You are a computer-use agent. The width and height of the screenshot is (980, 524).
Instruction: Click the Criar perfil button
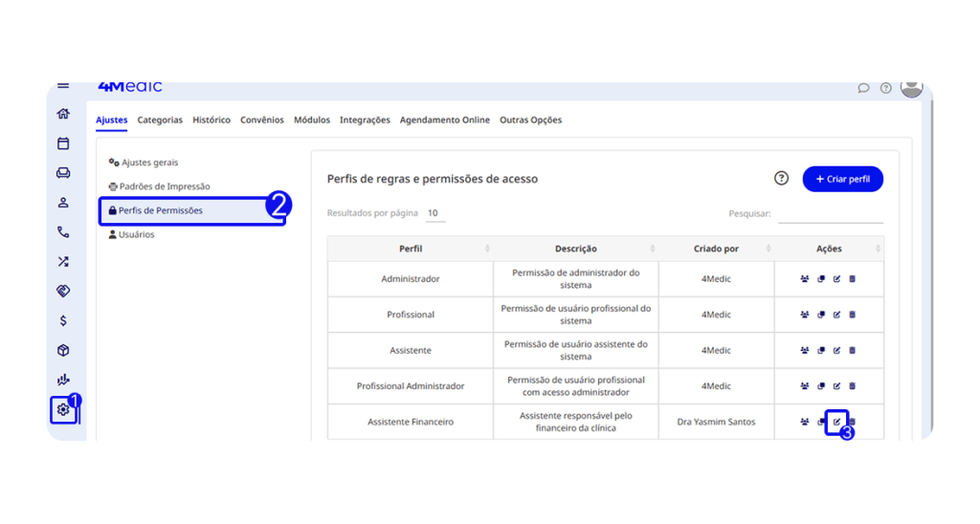tap(842, 179)
